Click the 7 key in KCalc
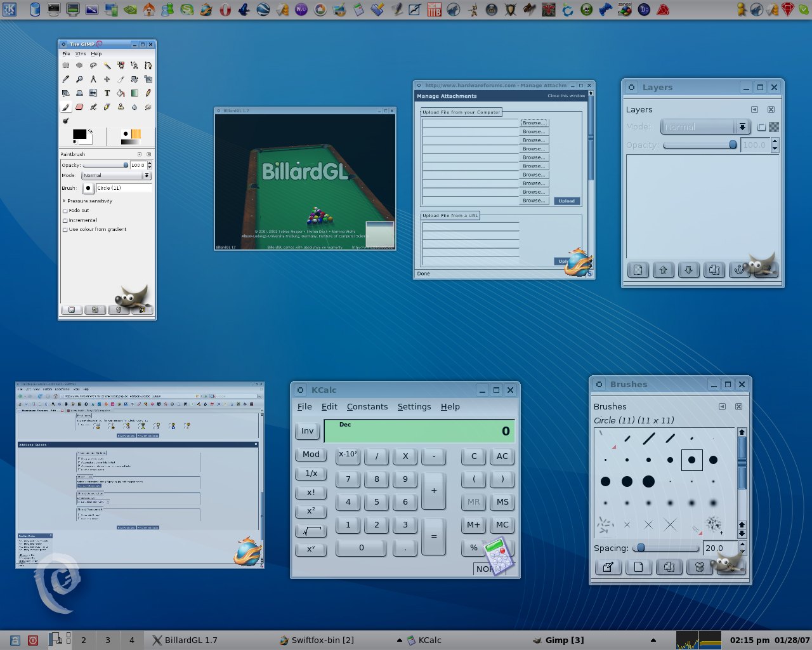The image size is (812, 650). coord(348,479)
